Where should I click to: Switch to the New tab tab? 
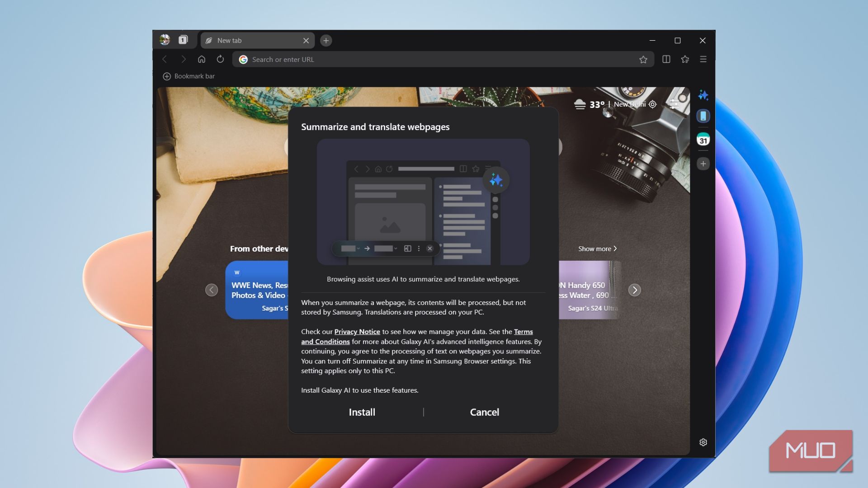257,41
